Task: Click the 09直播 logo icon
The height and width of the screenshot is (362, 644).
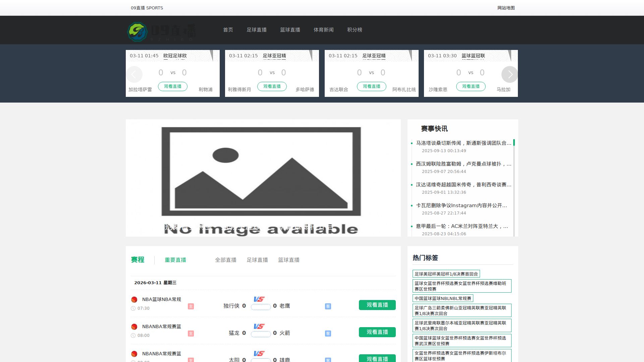Action: click(138, 32)
